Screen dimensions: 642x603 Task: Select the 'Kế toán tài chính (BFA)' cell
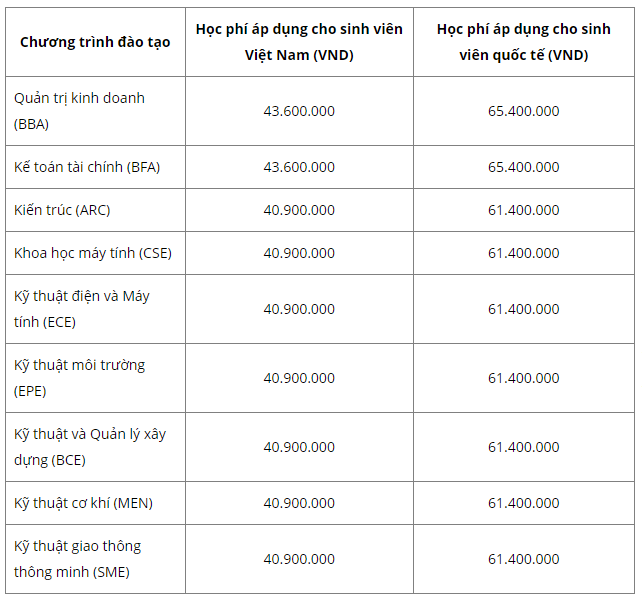click(95, 167)
